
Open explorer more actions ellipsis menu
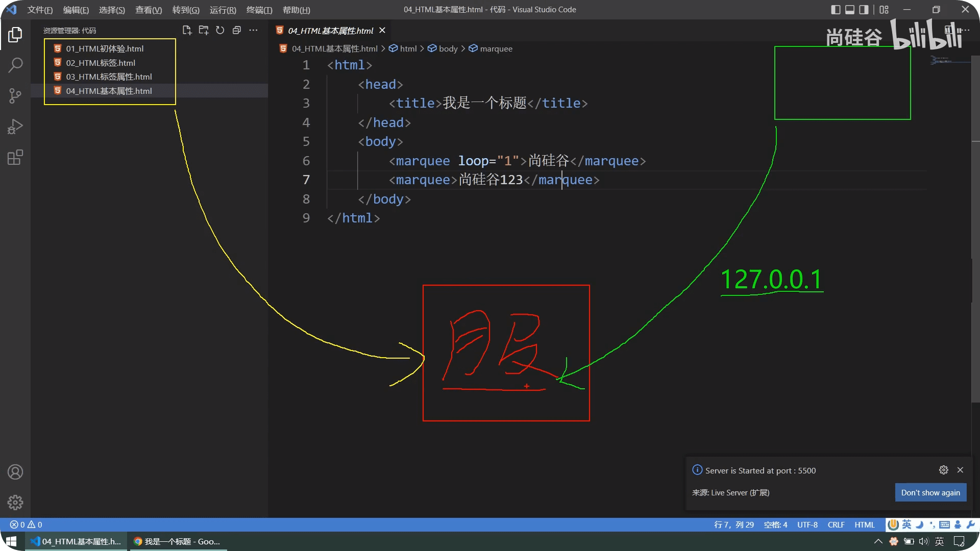tap(253, 31)
